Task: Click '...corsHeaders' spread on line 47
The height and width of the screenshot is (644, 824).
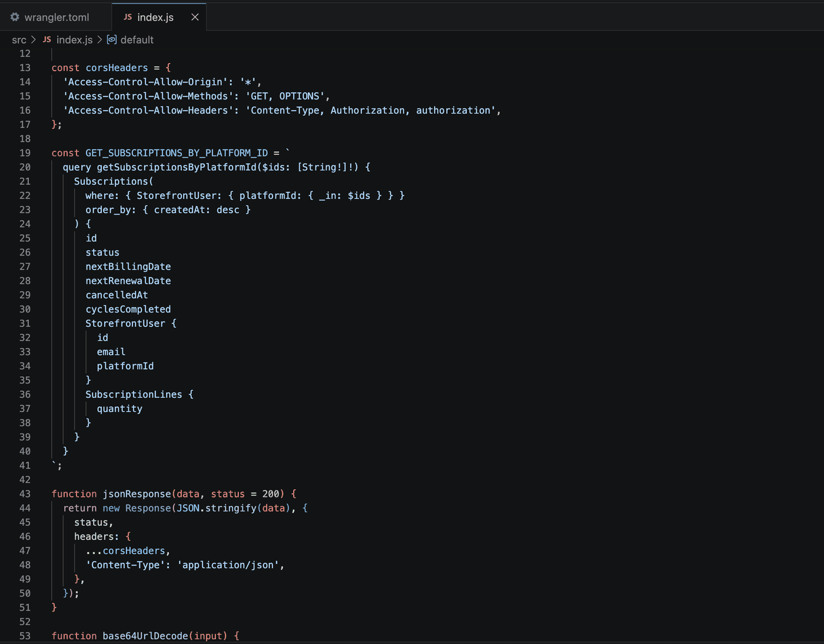Action: point(125,551)
